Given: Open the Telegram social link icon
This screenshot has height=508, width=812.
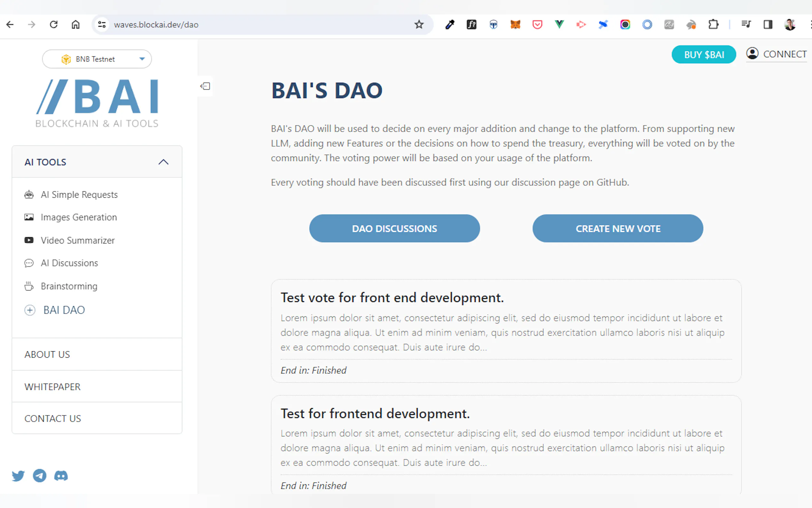Looking at the screenshot, I should tap(40, 476).
